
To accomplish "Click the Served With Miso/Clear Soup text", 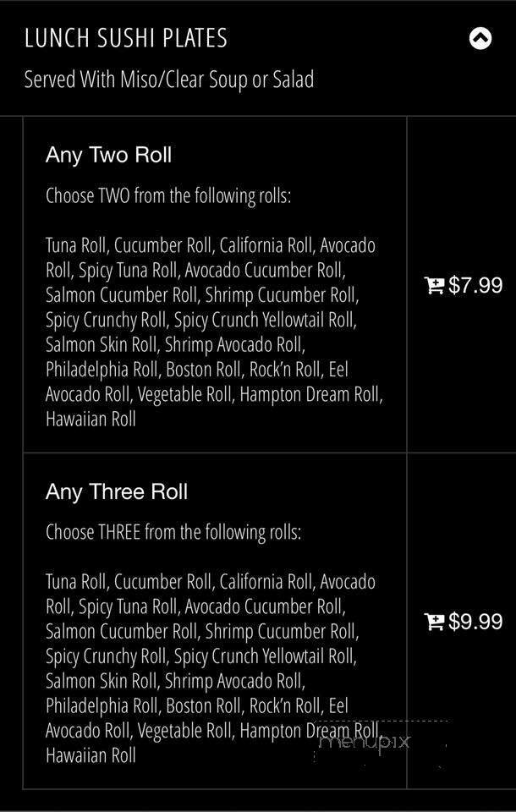I will point(171,80).
